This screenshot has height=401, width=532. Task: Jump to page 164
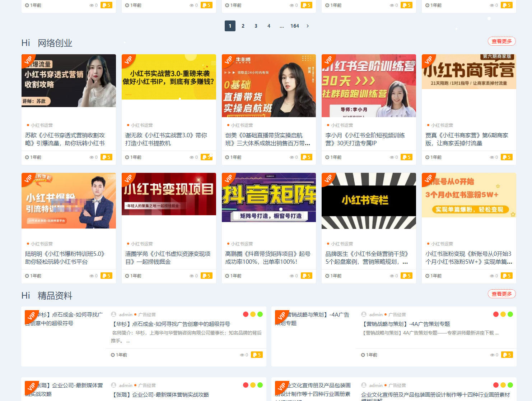[x=295, y=26]
